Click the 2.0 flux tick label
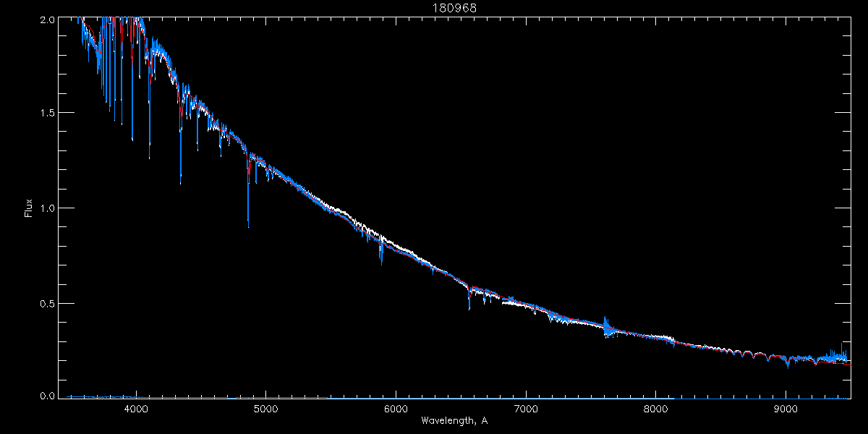Image resolution: width=868 pixels, height=434 pixels. [48, 20]
